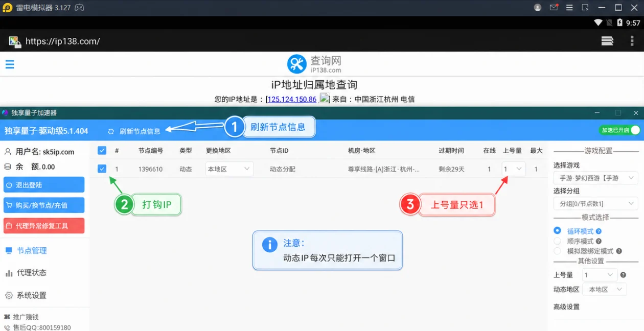Open the browser tabs stack icon
The width and height of the screenshot is (644, 331).
607,41
